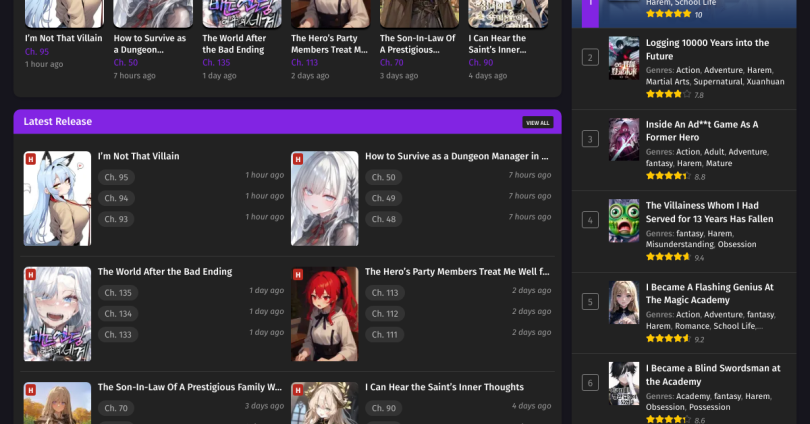This screenshot has height=424, width=810.
Task: Open Ch. 111 of Hero's Party Members
Action: point(385,335)
